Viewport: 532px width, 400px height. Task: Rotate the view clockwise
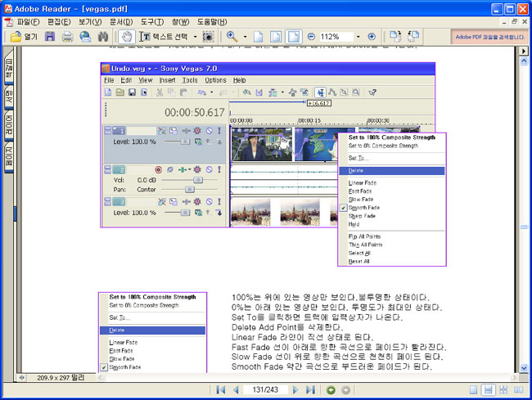(x=395, y=36)
